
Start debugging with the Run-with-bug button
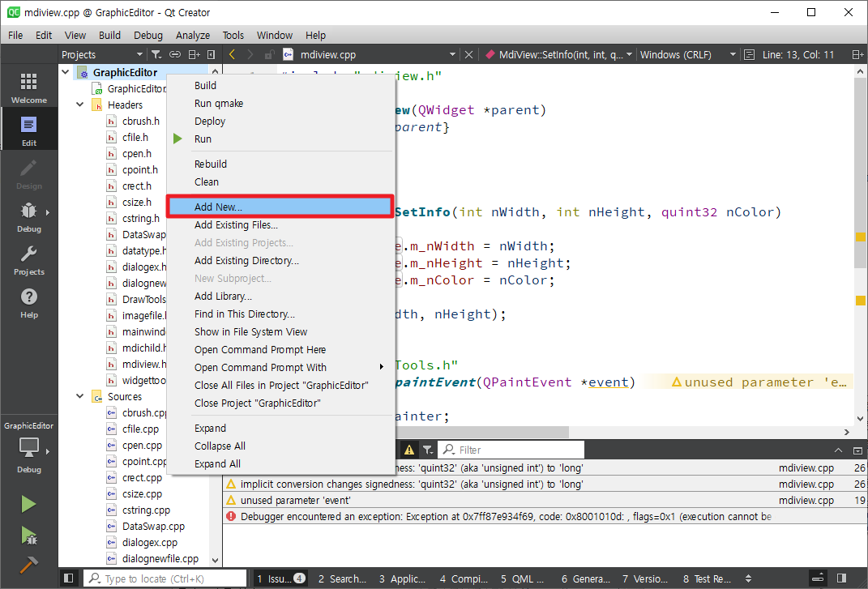[x=29, y=535]
